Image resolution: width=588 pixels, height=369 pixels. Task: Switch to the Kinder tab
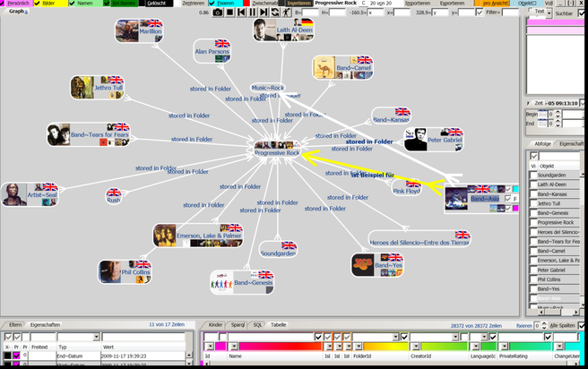pos(215,325)
